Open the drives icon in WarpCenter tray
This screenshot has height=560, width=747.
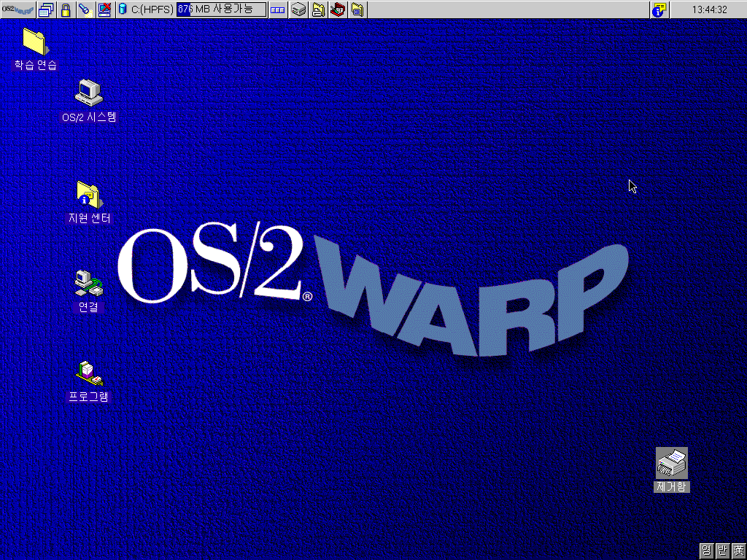[298, 9]
